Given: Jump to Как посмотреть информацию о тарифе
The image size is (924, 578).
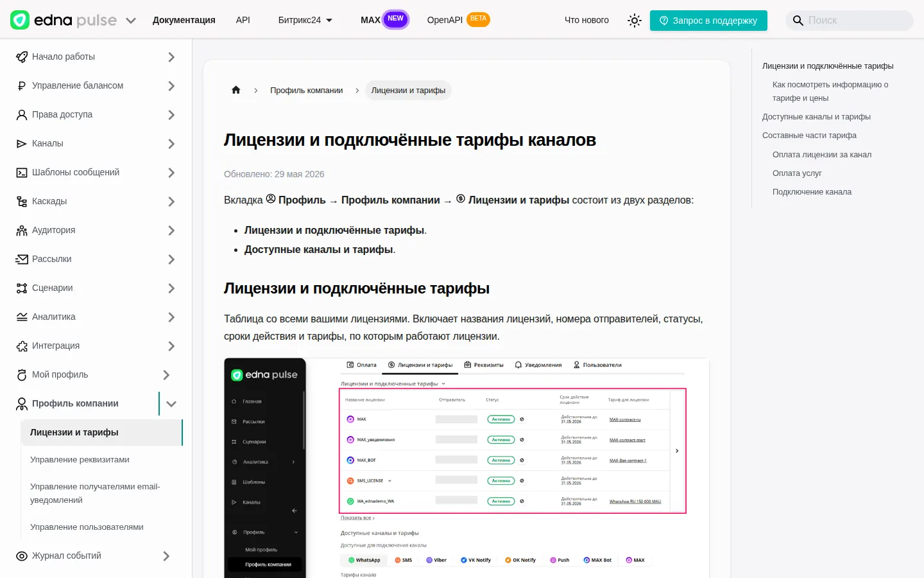Looking at the screenshot, I should (x=830, y=91).
